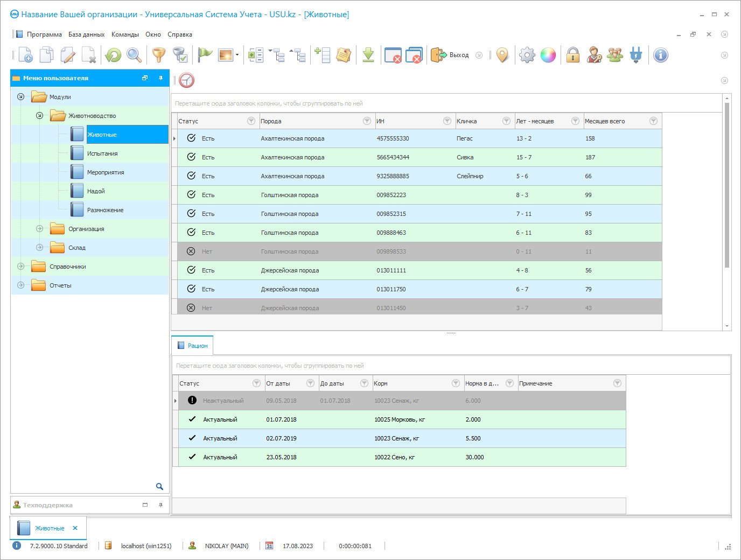
Task: Click the blue info icon in toolbar
Action: (x=661, y=55)
